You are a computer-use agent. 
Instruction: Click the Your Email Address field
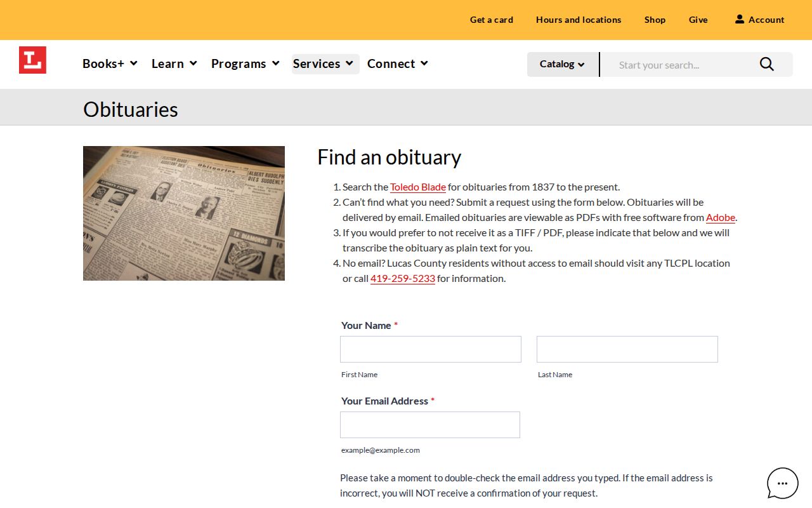[430, 425]
